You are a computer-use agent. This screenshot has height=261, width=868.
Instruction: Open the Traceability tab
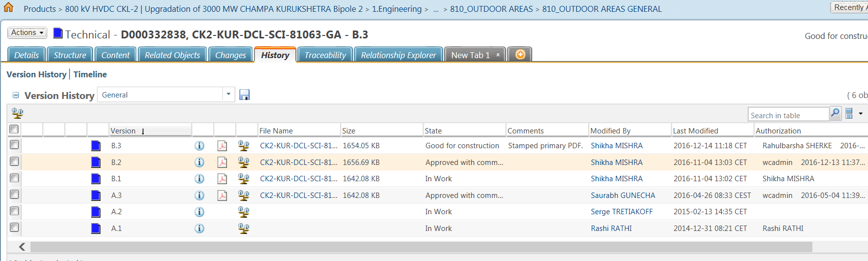click(x=325, y=55)
